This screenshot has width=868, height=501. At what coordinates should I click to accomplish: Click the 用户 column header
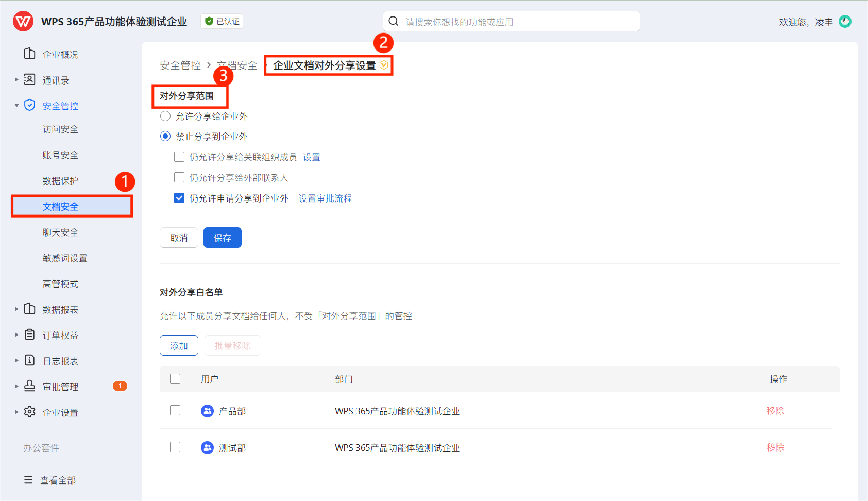210,379
